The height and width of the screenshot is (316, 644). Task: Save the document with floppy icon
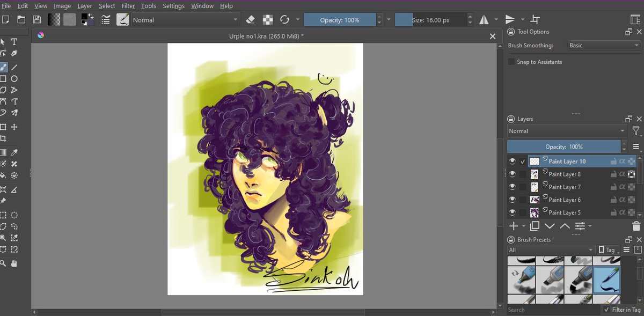[37, 20]
